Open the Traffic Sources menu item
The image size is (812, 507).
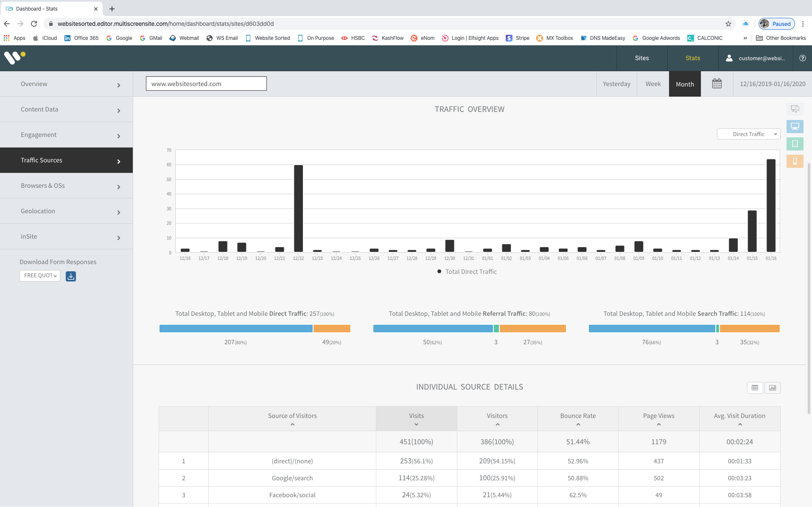click(66, 160)
